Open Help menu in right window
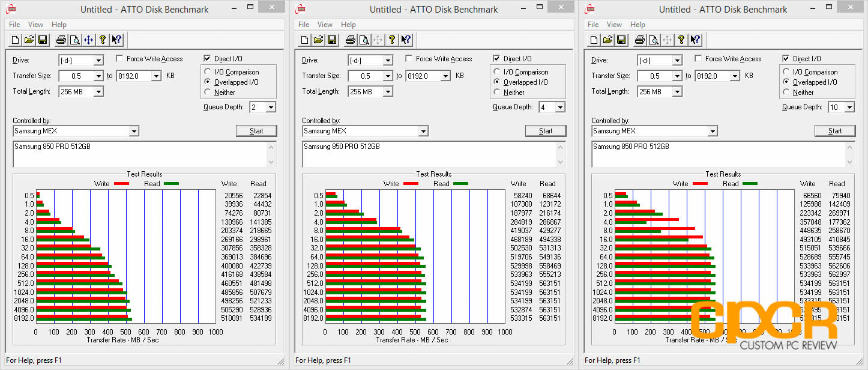868x370 pixels. (x=637, y=25)
